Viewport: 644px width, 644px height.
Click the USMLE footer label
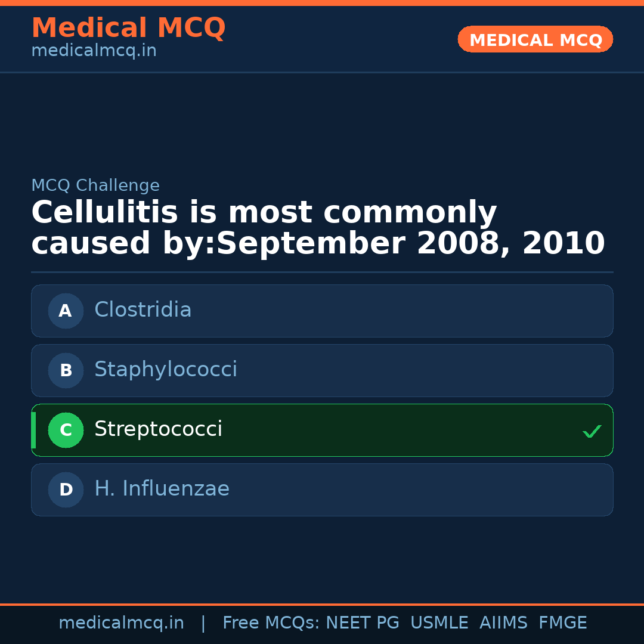point(439,623)
